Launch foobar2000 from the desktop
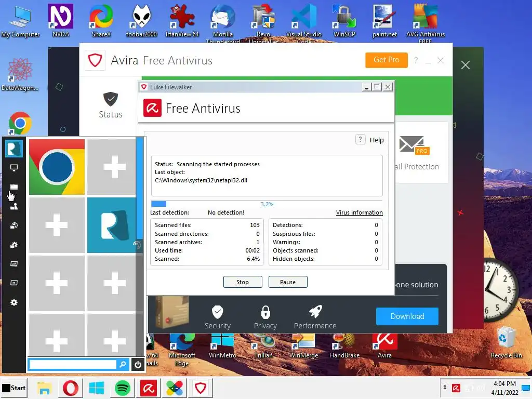The height and width of the screenshot is (399, 532). click(141, 20)
